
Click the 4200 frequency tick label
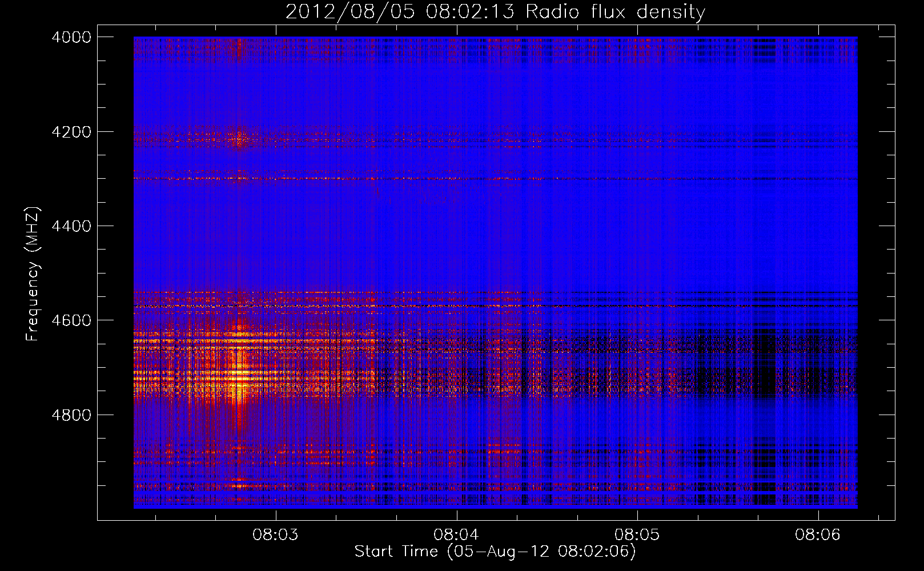coord(71,132)
